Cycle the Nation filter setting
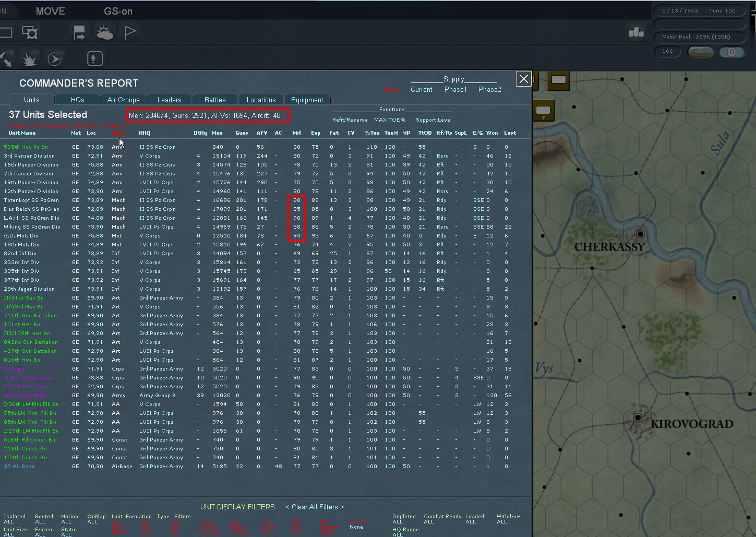The width and height of the screenshot is (756, 537). click(69, 519)
